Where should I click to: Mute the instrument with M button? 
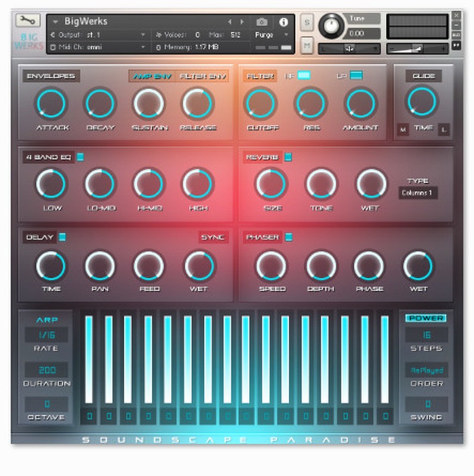pyautogui.click(x=307, y=46)
